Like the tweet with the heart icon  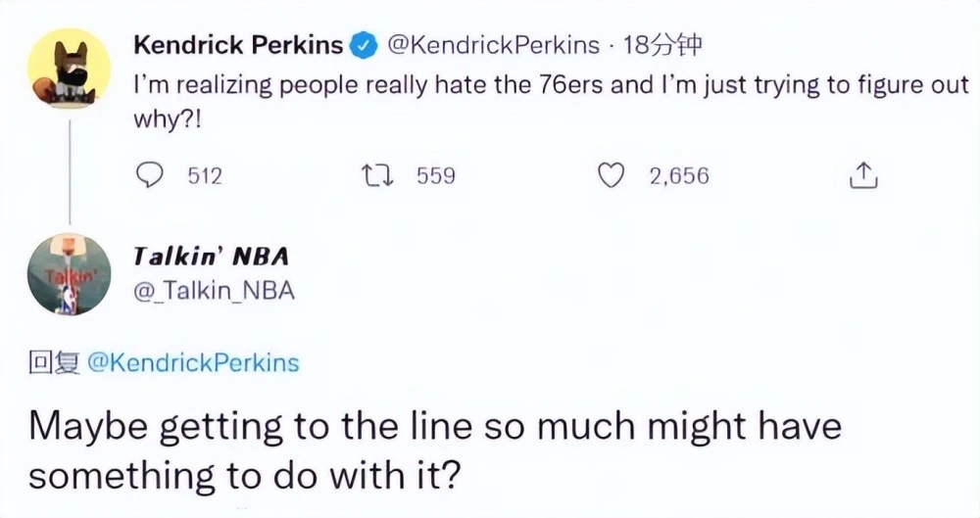[x=612, y=175]
